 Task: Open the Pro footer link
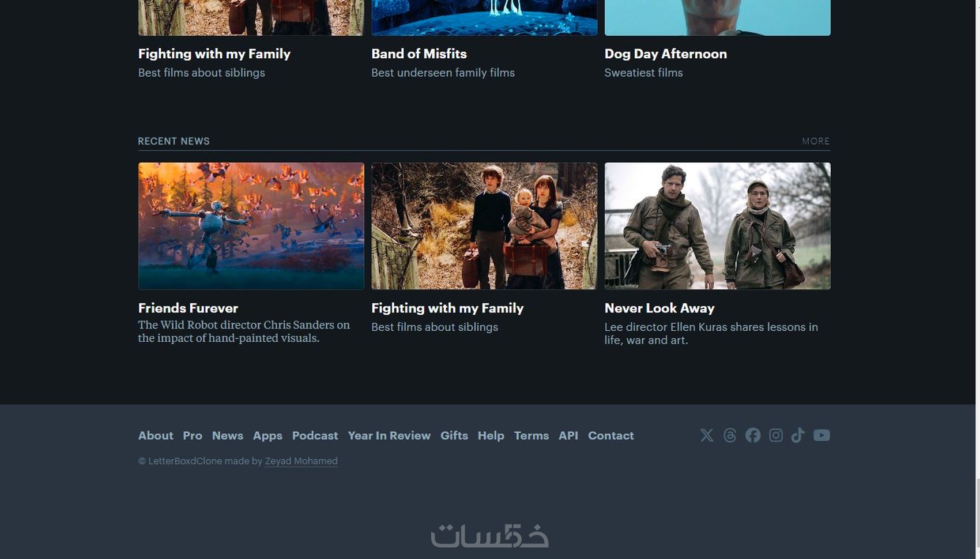tap(193, 436)
